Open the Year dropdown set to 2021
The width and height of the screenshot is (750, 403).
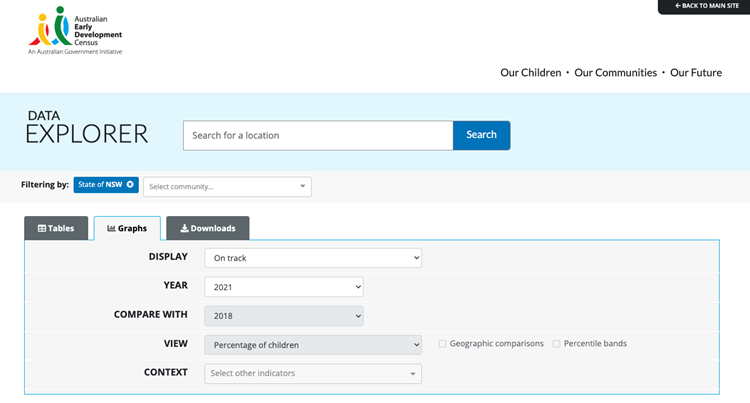coord(284,287)
